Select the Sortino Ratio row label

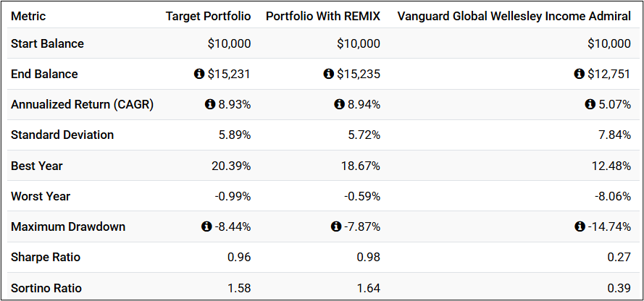click(x=46, y=288)
